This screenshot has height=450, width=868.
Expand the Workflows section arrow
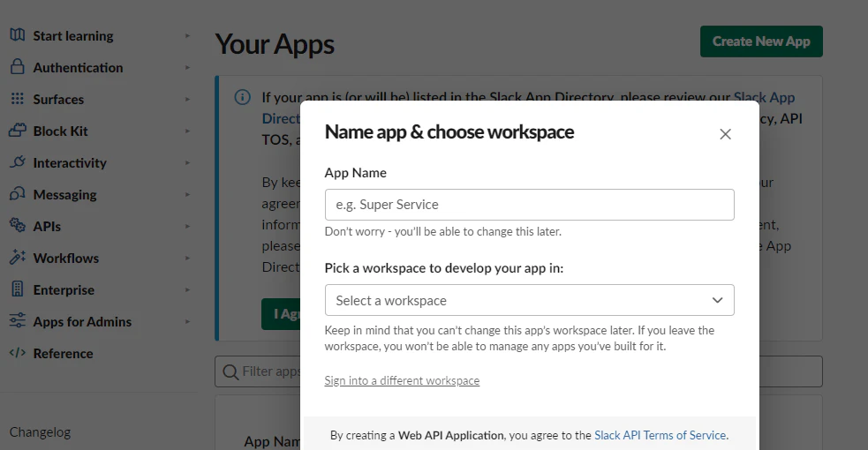pyautogui.click(x=188, y=259)
